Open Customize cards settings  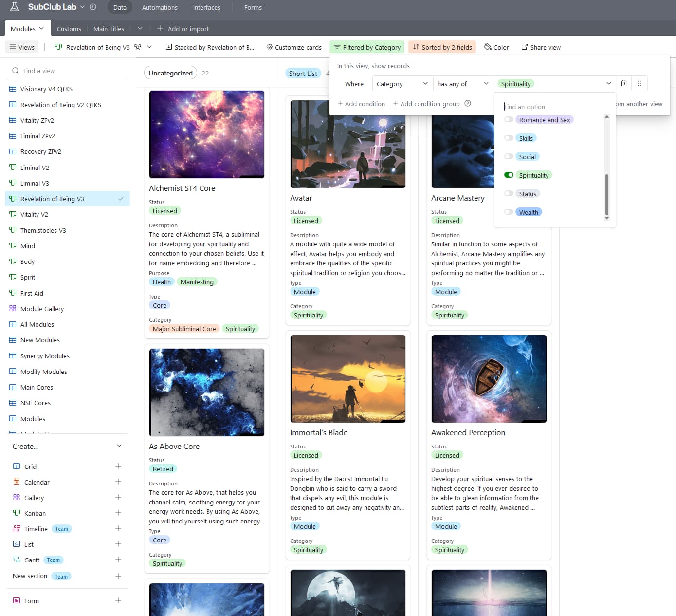point(294,47)
